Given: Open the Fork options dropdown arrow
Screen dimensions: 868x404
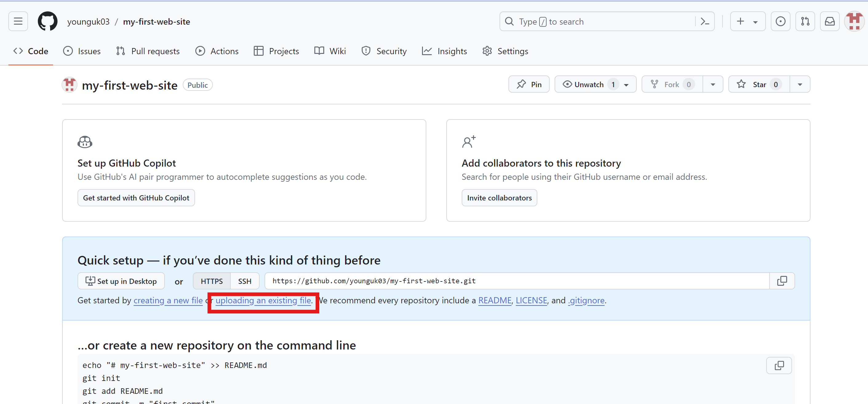Looking at the screenshot, I should [x=713, y=84].
